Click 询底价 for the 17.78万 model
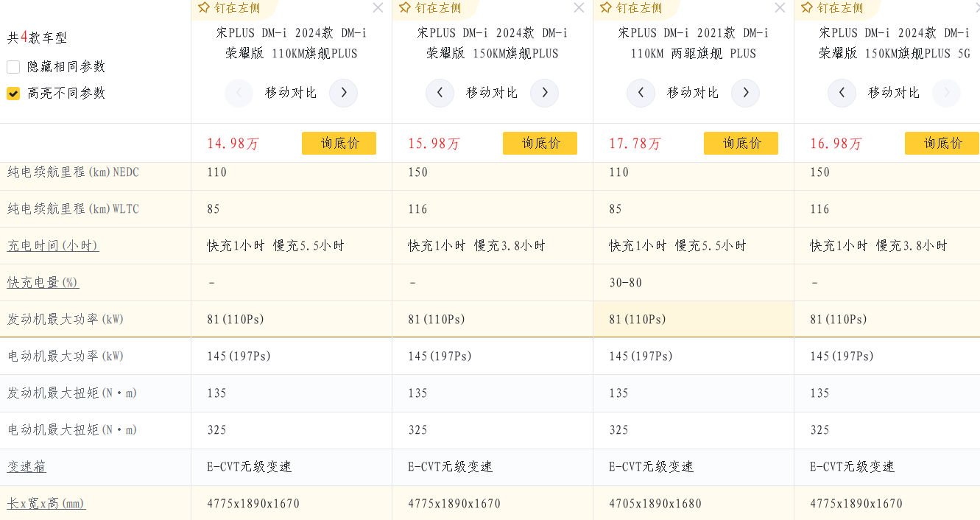This screenshot has width=980, height=520. click(741, 144)
